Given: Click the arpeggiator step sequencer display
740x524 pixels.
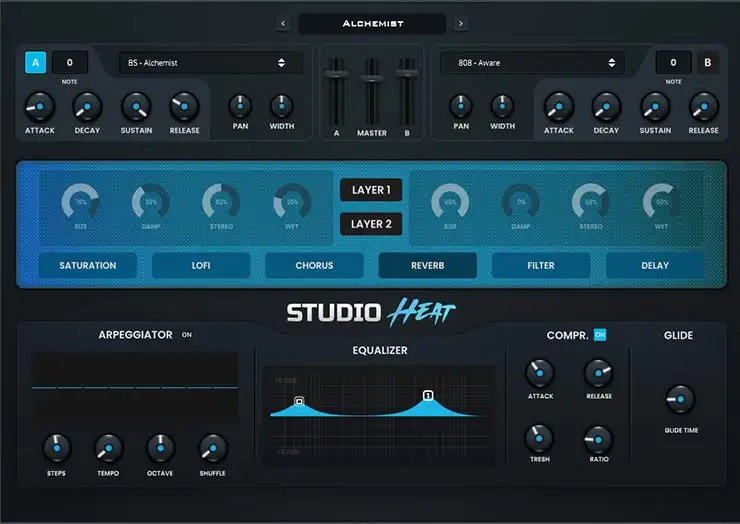Looking at the screenshot, I should coord(135,387).
